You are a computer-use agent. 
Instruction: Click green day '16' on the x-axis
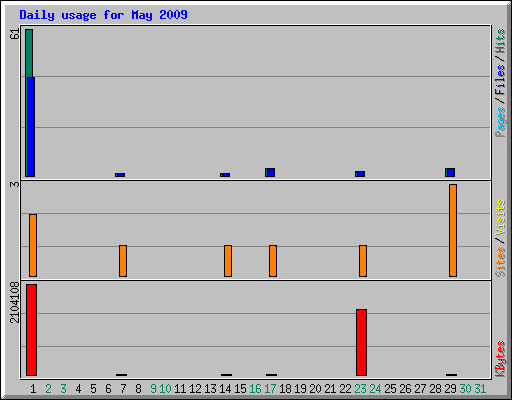pos(255,389)
